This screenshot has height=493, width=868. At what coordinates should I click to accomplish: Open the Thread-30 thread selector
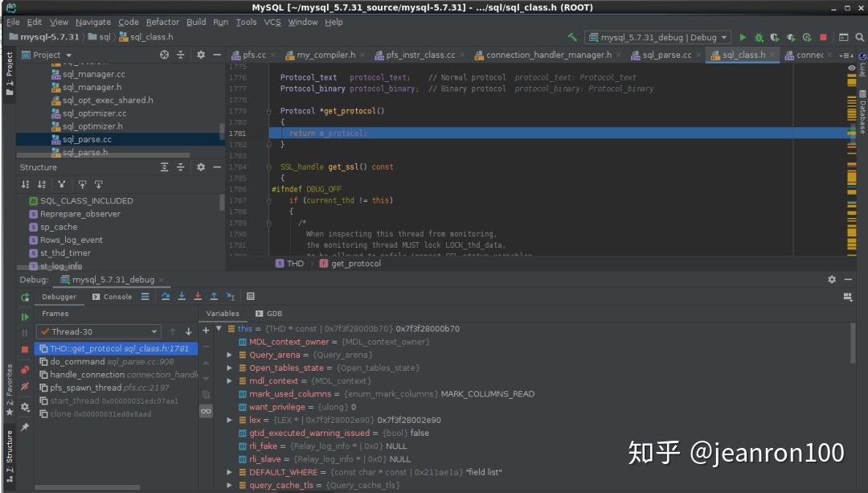pyautogui.click(x=96, y=331)
